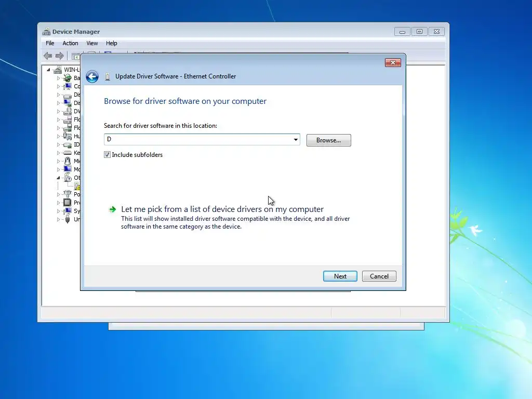This screenshot has width=532, height=399.
Task: Select the System devices icon
Action: (68, 211)
